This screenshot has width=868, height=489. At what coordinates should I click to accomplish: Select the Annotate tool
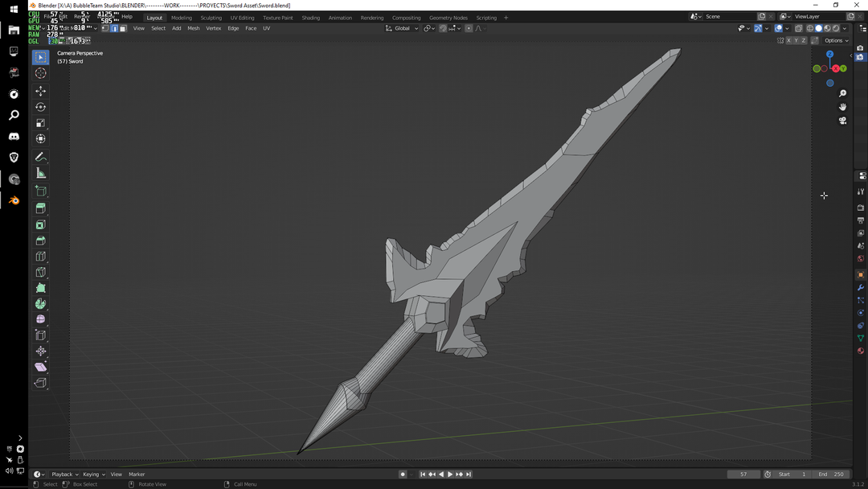coord(40,157)
